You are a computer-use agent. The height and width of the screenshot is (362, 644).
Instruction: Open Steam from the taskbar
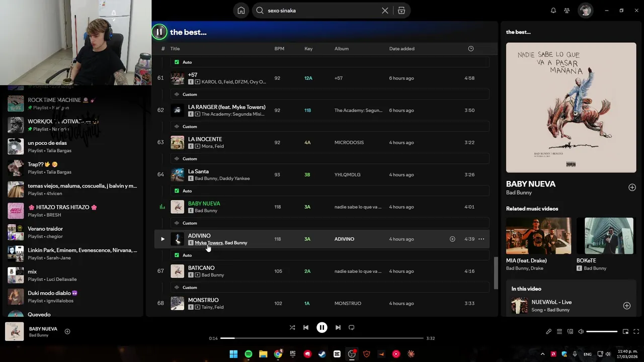tap(322, 354)
